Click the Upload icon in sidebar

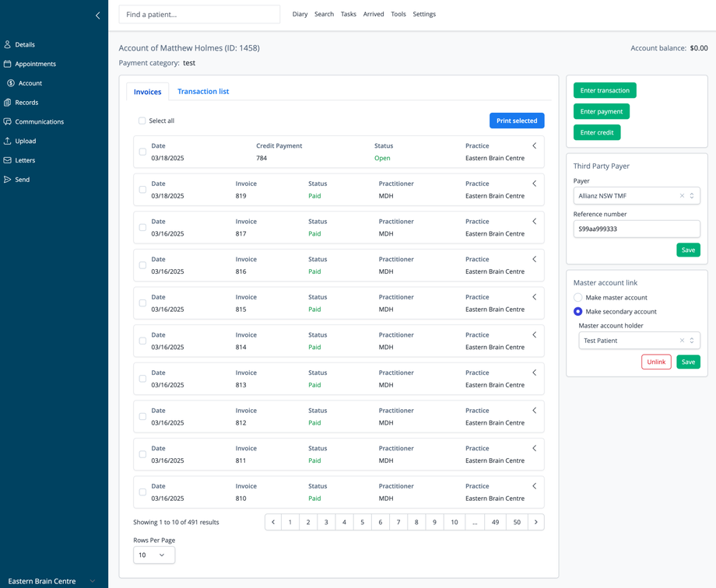8,141
